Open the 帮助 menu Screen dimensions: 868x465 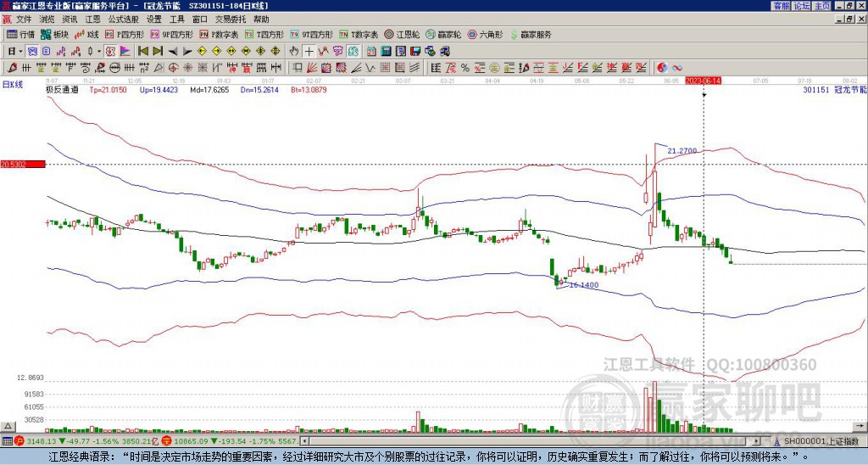[x=261, y=20]
